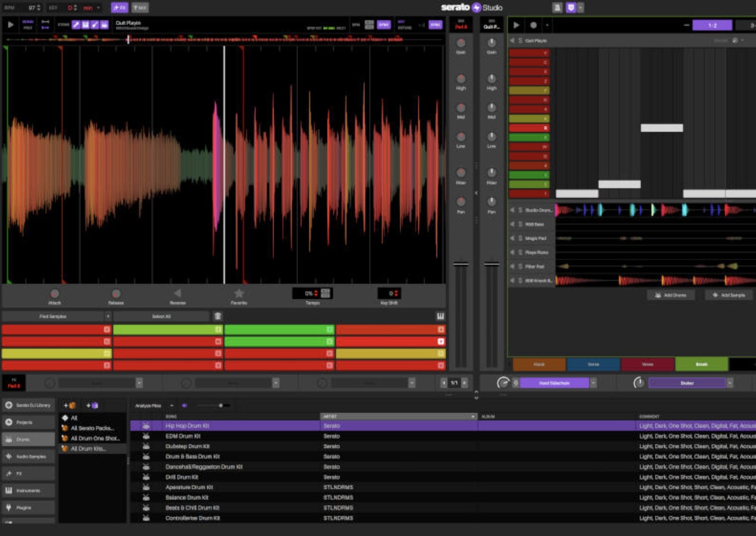Collapse the mixer panel arrow
This screenshot has height=536, width=756.
[x=476, y=193]
